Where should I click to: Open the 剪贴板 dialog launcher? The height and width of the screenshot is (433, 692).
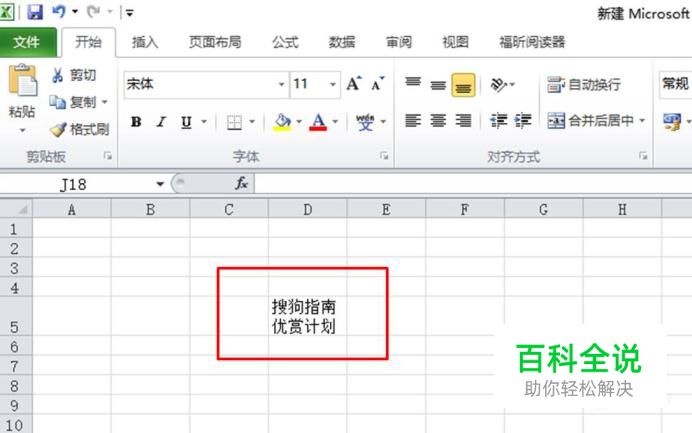tap(108, 156)
